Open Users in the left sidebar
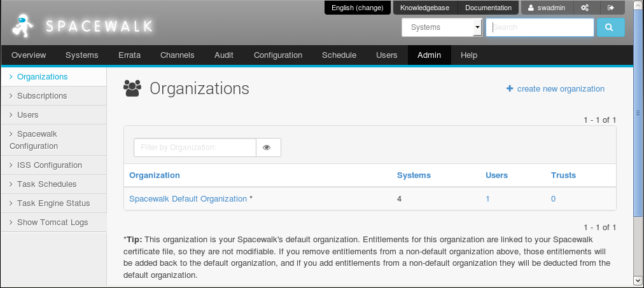This screenshot has width=644, height=288. click(x=54, y=115)
